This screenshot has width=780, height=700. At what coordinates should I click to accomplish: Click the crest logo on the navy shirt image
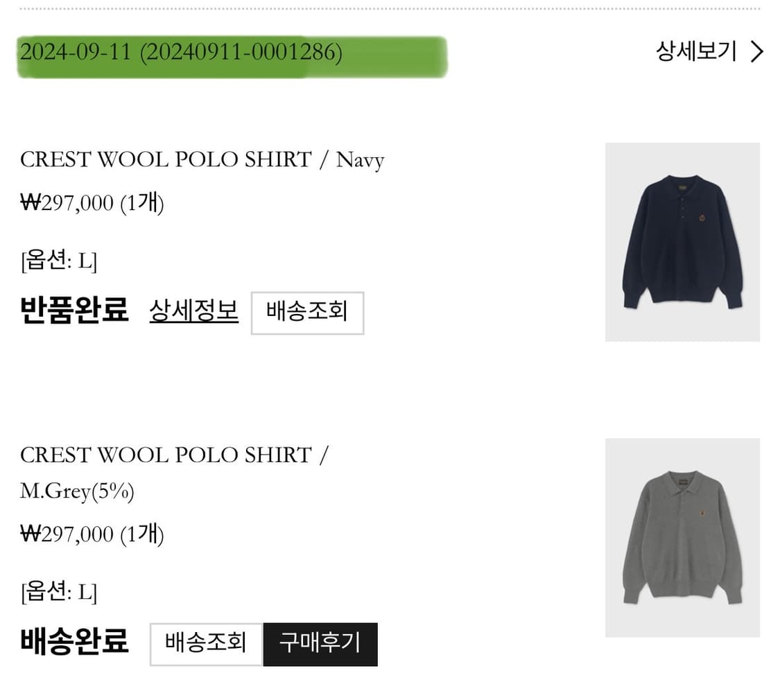(702, 218)
